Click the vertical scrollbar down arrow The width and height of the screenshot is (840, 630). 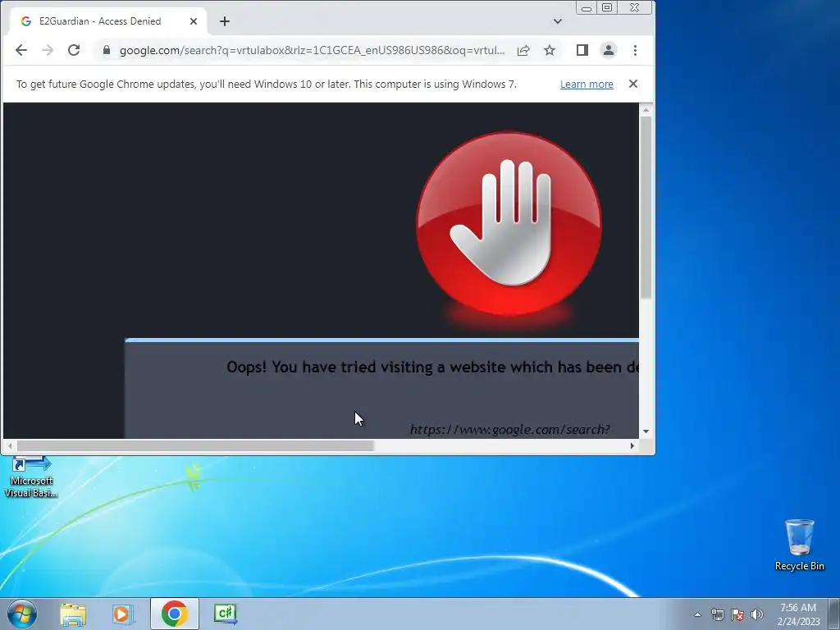646,431
